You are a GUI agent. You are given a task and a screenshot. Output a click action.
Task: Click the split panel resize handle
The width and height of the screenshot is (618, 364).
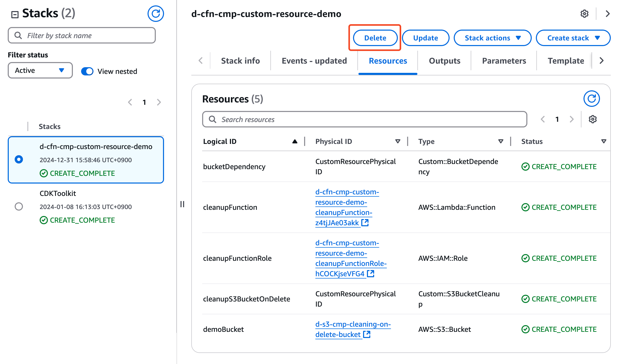coord(182,204)
